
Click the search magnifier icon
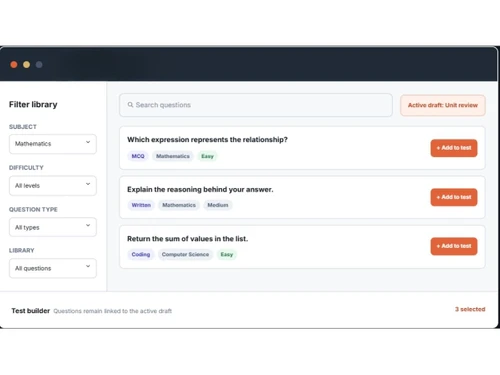click(x=130, y=105)
